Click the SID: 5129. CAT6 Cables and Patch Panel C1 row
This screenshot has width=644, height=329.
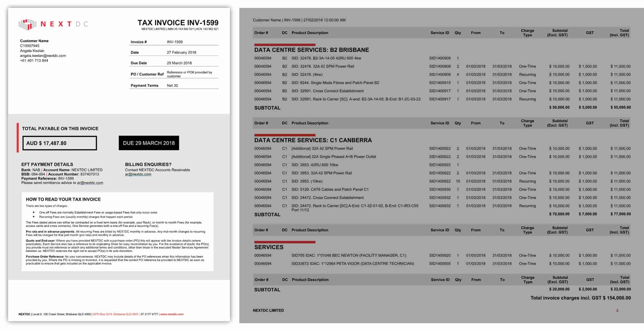(442, 189)
